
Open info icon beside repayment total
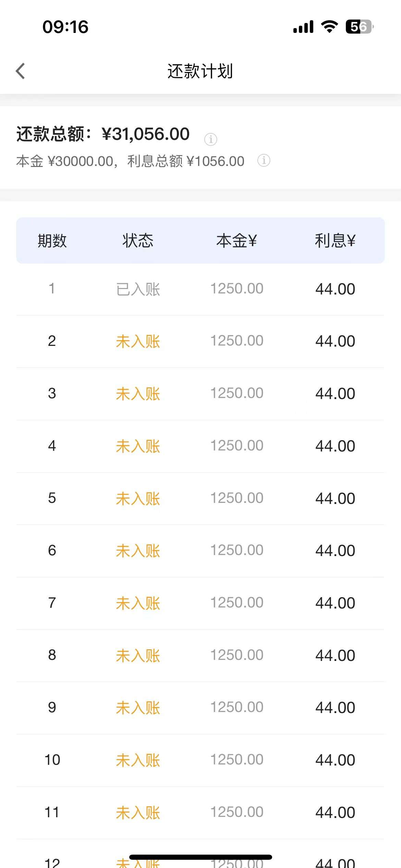tap(210, 139)
